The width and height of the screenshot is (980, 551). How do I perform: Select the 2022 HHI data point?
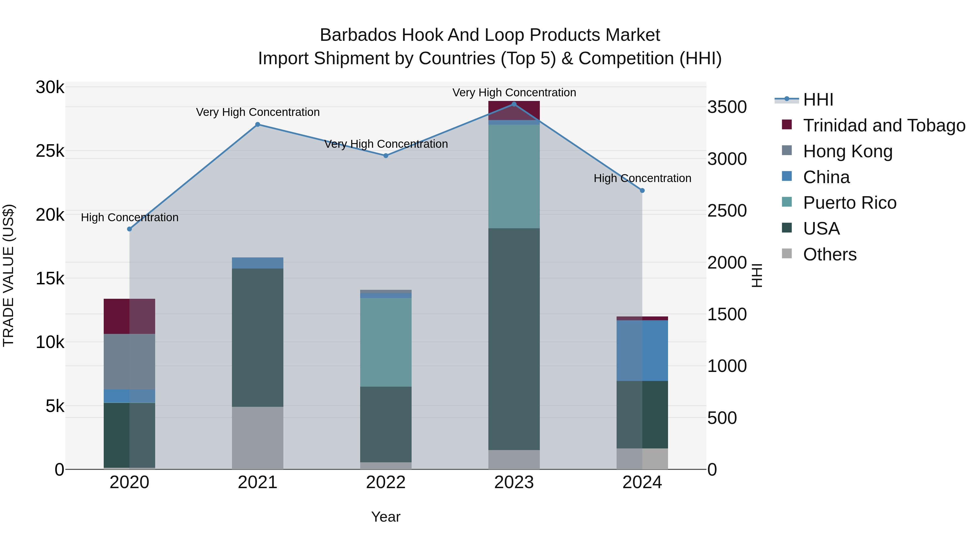[386, 156]
